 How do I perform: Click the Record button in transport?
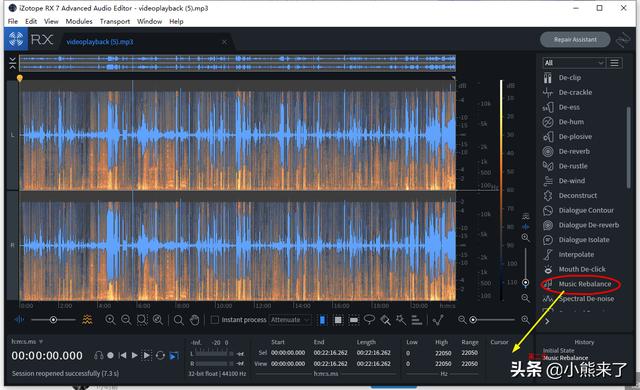[110, 355]
